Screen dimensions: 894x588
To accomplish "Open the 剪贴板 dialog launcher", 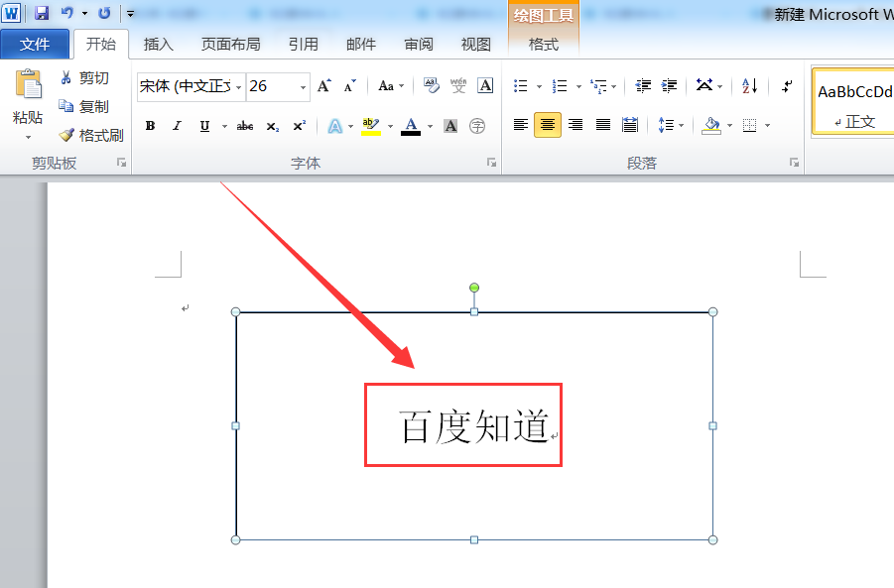I will [x=121, y=163].
